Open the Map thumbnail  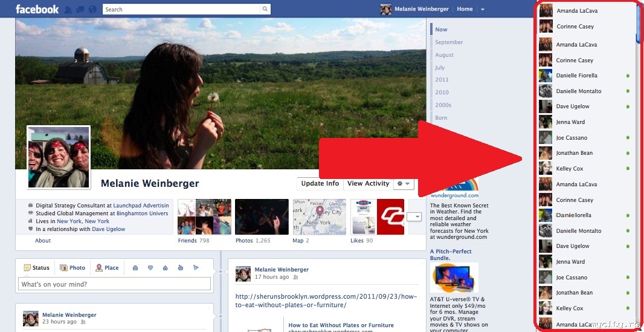tap(319, 217)
